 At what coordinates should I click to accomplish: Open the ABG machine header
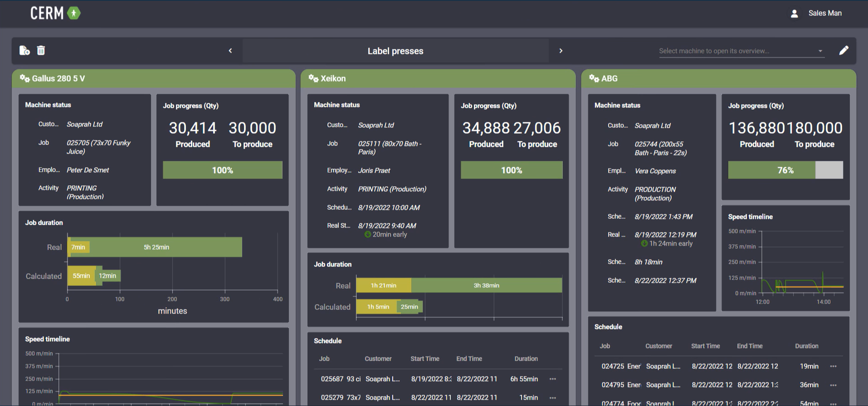pos(719,78)
